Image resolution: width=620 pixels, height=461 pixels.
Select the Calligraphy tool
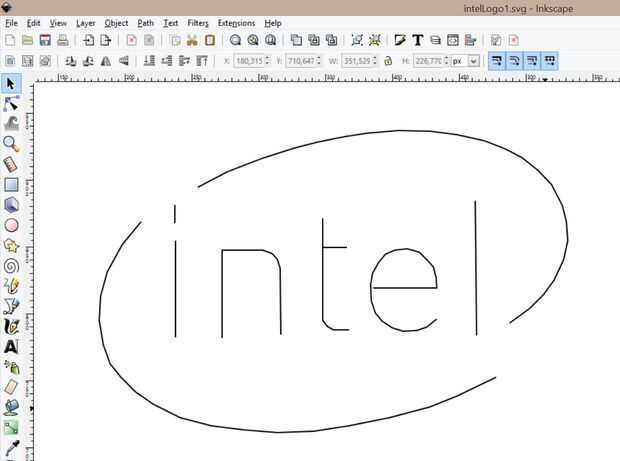point(11,327)
